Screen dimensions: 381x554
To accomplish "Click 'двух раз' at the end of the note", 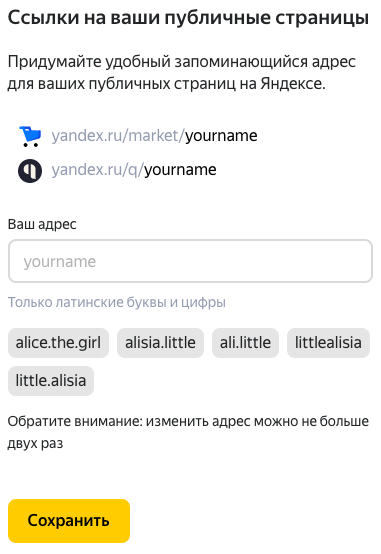I will pyautogui.click(x=35, y=443).
